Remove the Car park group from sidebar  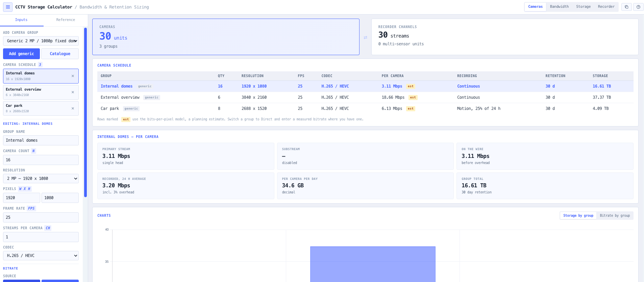click(73, 109)
